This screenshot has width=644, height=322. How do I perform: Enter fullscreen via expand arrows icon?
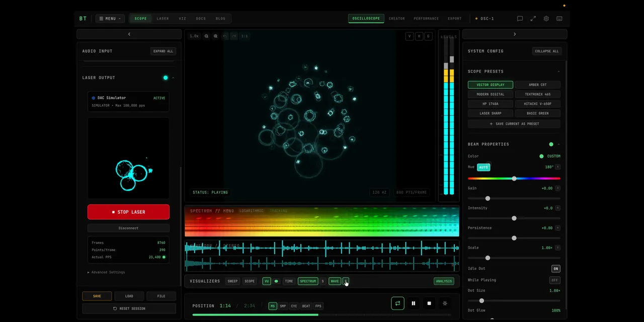click(533, 19)
